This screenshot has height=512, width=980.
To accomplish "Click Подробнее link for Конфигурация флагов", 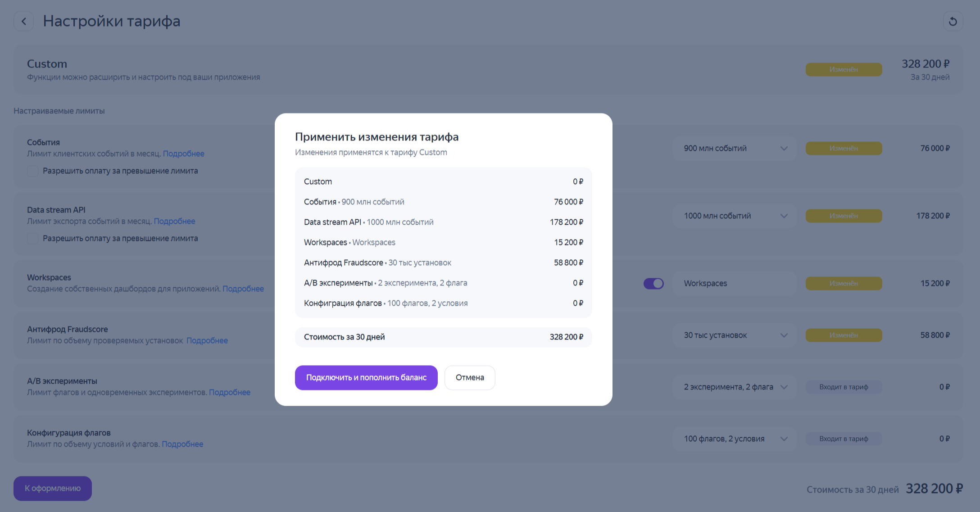I will pyautogui.click(x=182, y=444).
